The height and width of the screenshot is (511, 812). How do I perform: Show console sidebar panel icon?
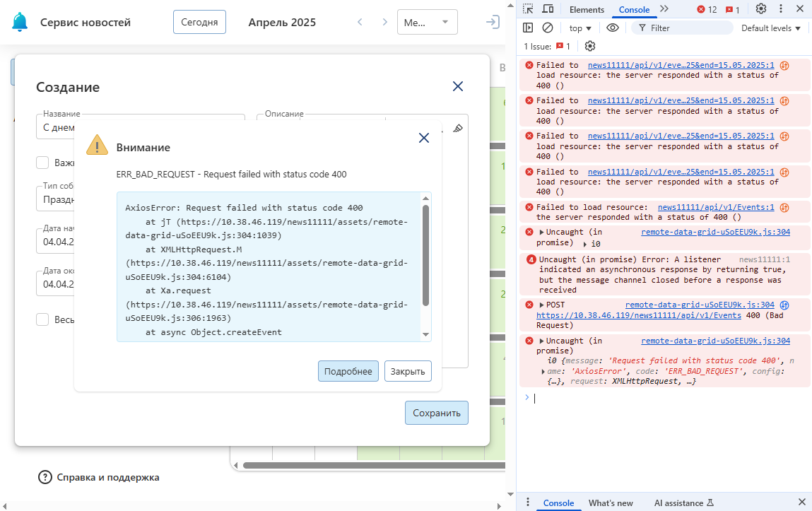click(528, 28)
